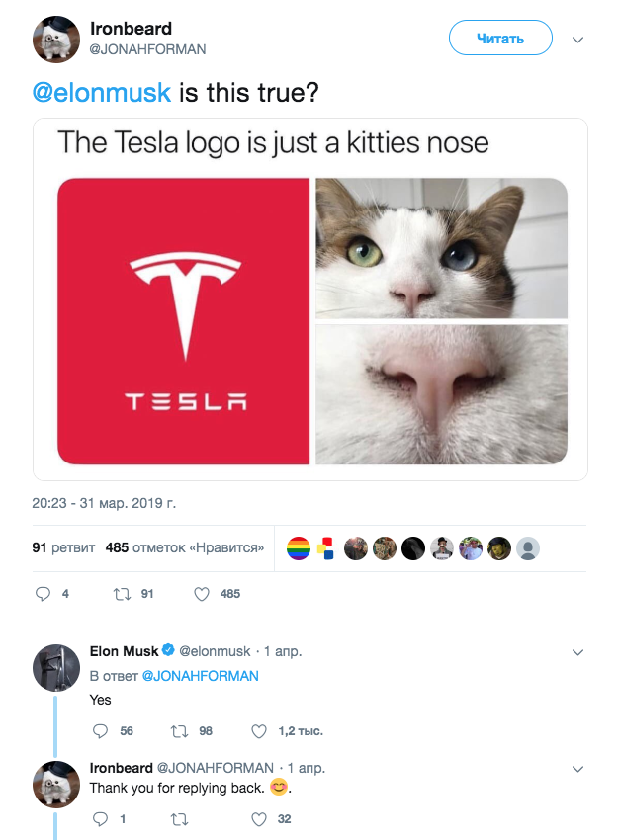Reply to the "Thank you for replying back" tweet
The height and width of the screenshot is (840, 618).
(99, 819)
